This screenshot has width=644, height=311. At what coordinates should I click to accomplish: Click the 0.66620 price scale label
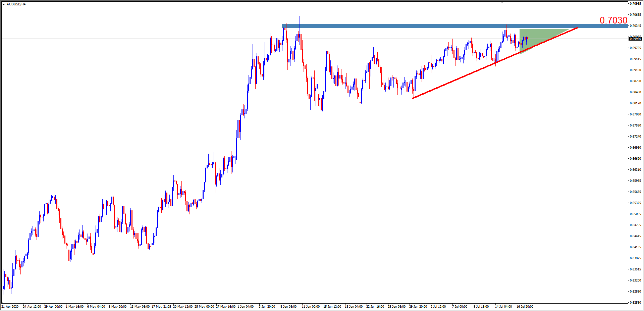[x=635, y=159]
